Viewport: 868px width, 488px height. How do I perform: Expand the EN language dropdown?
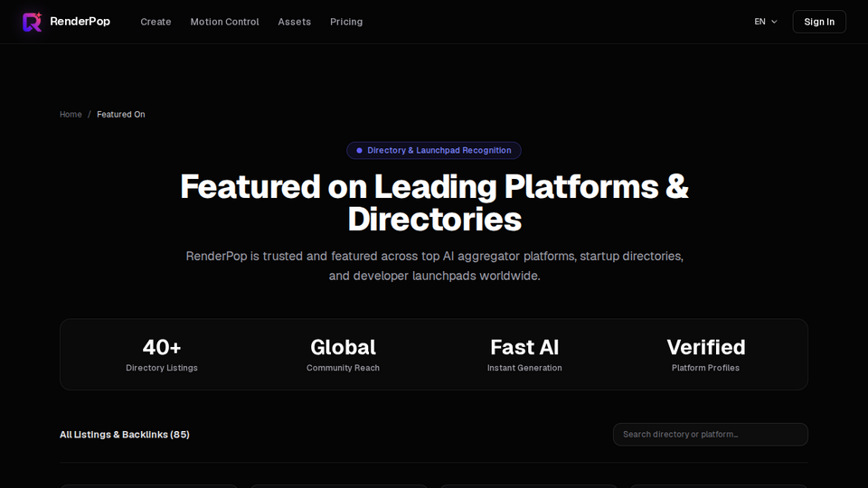766,22
